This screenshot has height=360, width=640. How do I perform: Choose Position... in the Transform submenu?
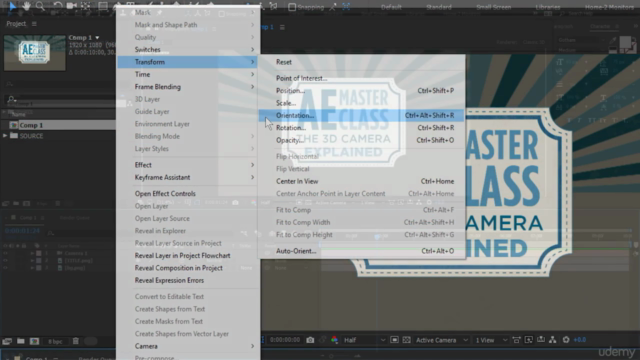point(362,91)
